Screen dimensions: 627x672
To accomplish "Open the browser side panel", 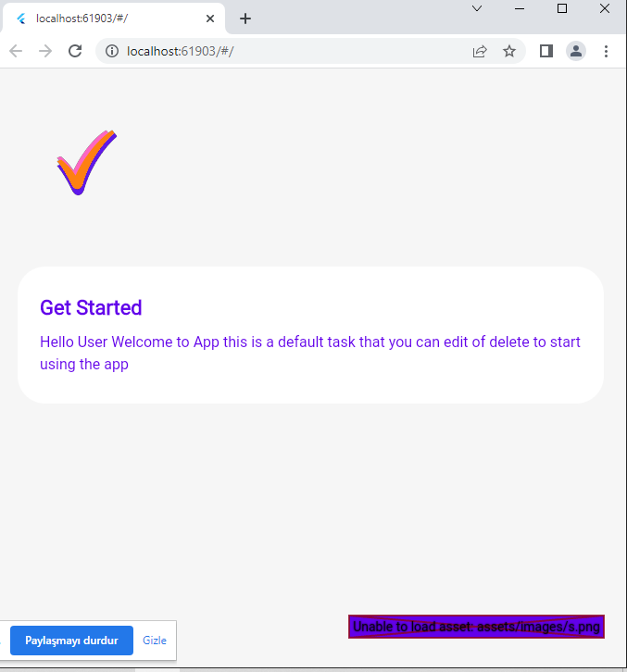I will pyautogui.click(x=545, y=51).
